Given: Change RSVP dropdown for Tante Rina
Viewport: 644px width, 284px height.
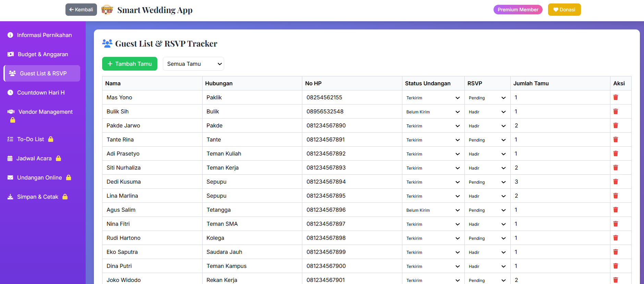Looking at the screenshot, I should pos(487,140).
